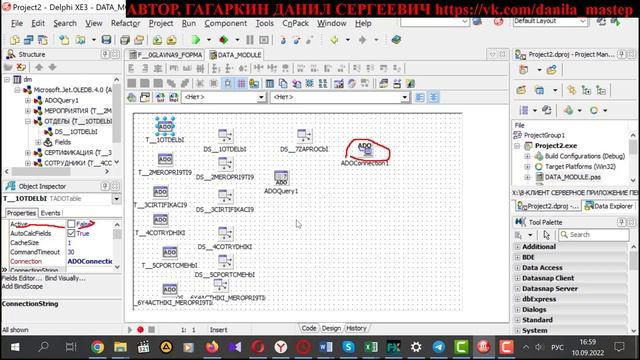The image size is (640, 360).
Task: Click the play macro triangle in status bar
Action: pyautogui.click(x=130, y=329)
